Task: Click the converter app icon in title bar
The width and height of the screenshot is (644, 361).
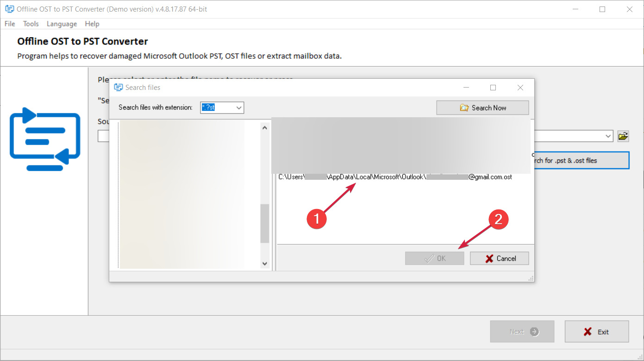Action: 9,9
